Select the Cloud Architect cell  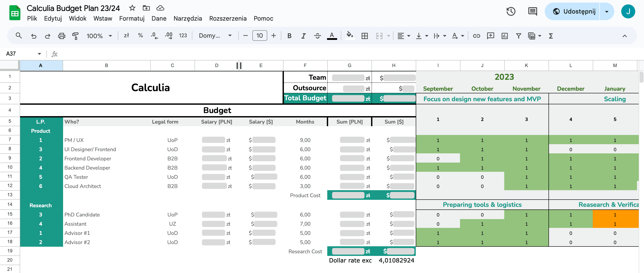pos(106,186)
